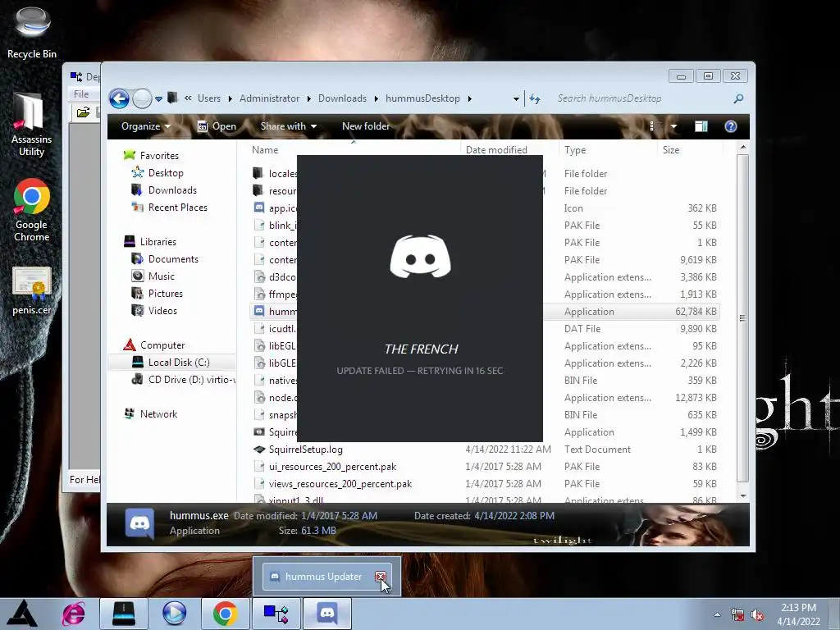The height and width of the screenshot is (630, 840).
Task: Click the Change your view icon
Action: [652, 126]
